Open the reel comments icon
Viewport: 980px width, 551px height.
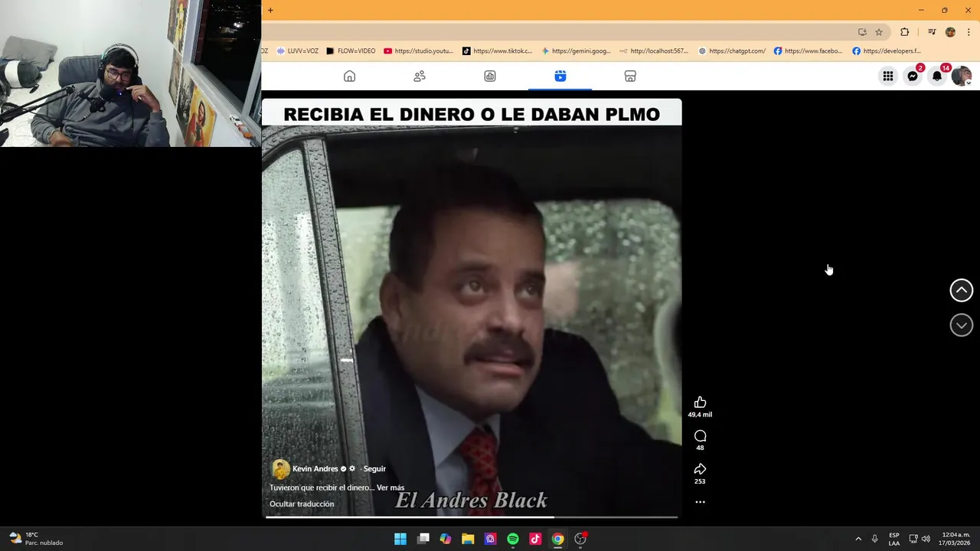coord(700,436)
